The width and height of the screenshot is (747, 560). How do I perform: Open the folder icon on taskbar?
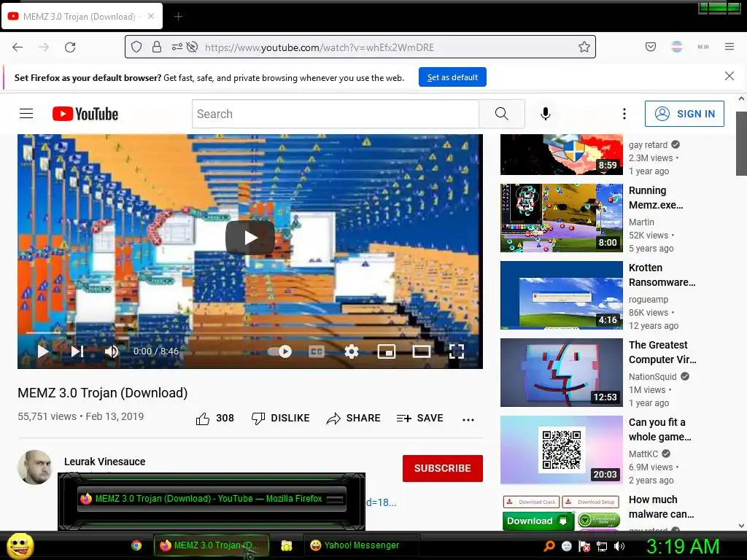286,545
